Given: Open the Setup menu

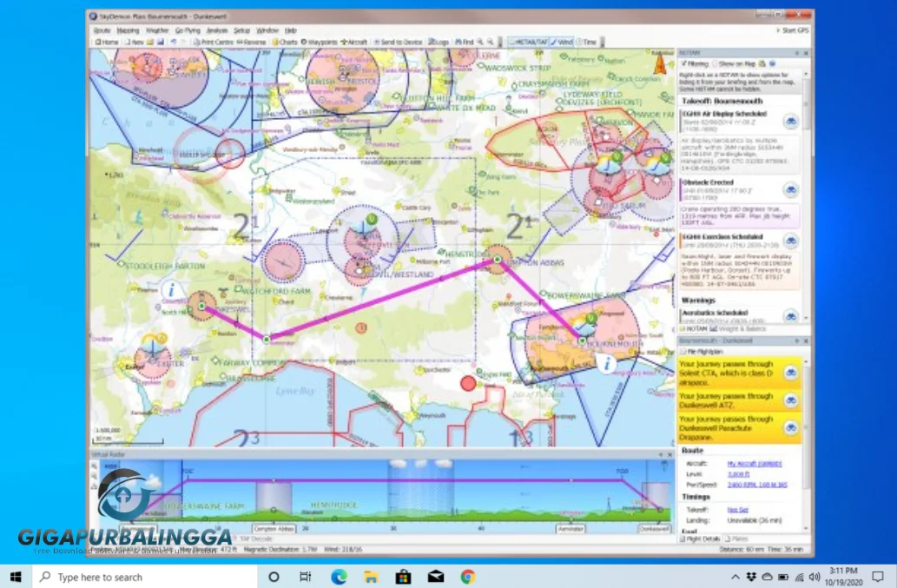Looking at the screenshot, I should tap(242, 30).
